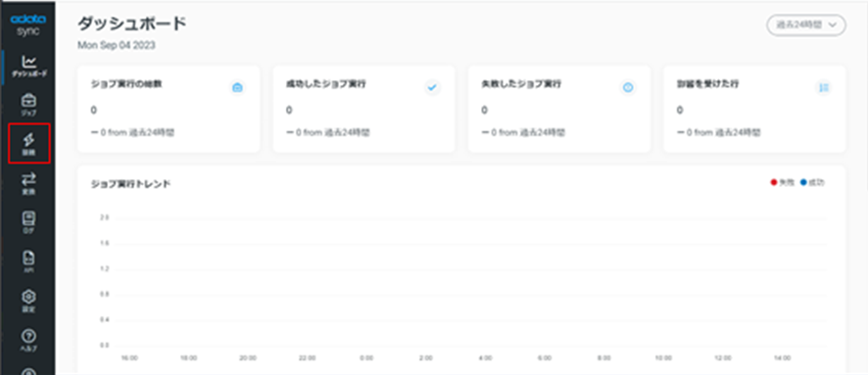Click briefcase icon on ジョブ実行の総数 card
The image size is (868, 375).
tap(237, 87)
